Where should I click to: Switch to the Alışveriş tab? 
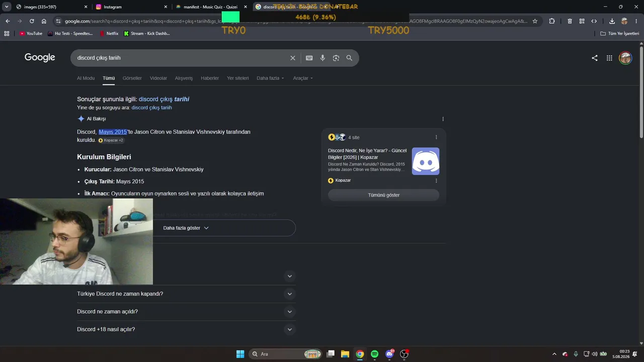click(x=184, y=78)
